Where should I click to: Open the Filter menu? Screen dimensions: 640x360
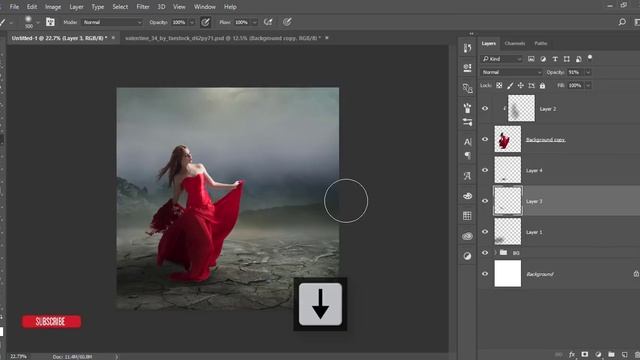(143, 7)
